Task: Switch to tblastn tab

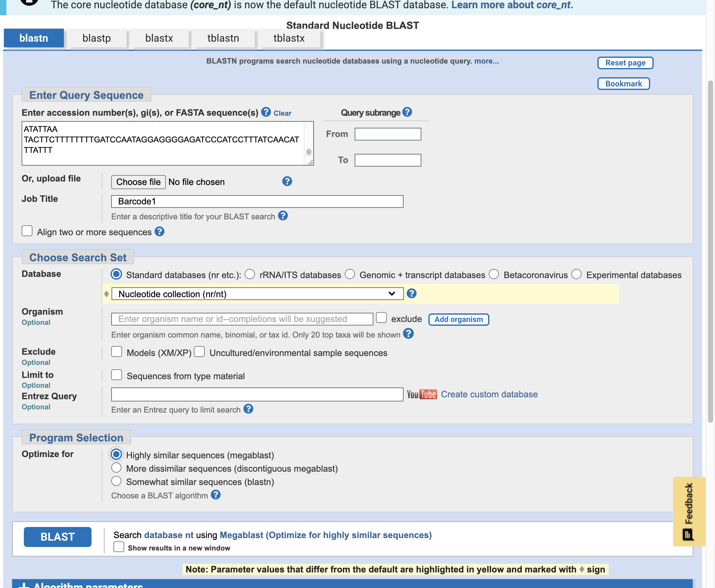Action: point(223,38)
